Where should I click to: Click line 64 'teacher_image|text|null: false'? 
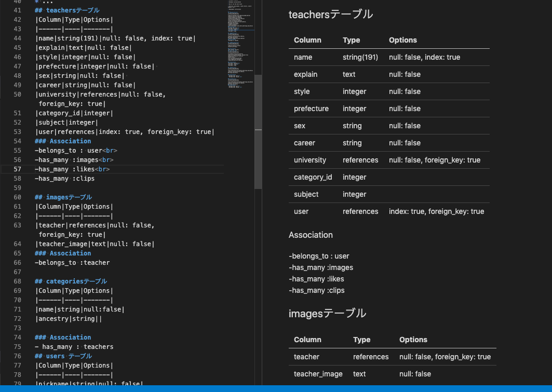pos(95,244)
